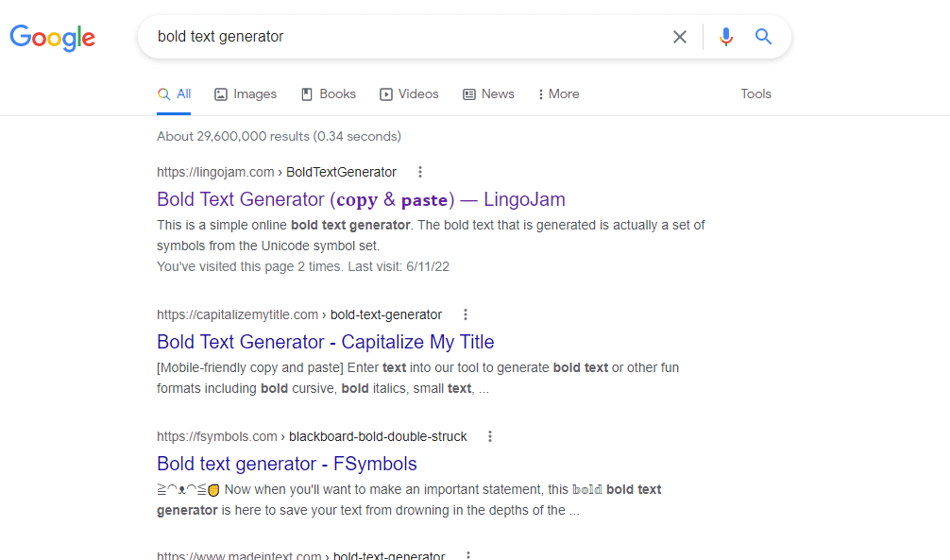Open options dots next to fsymbols.com result
The height and width of the screenshot is (560, 950).
[x=490, y=436]
